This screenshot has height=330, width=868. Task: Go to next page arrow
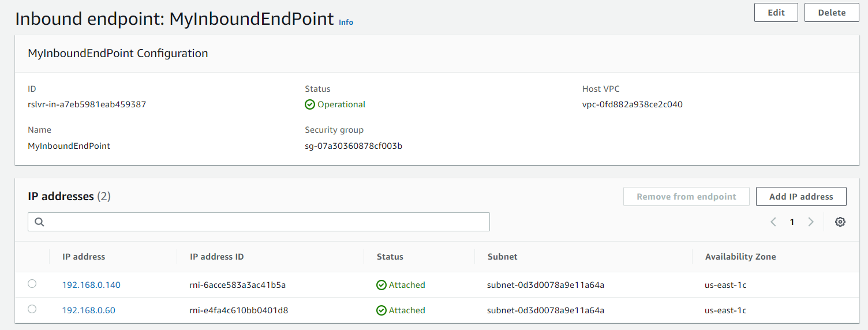811,222
